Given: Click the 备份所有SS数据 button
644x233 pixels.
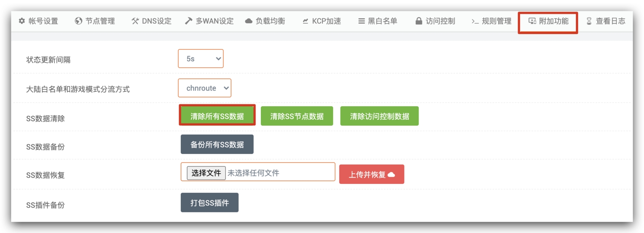Looking at the screenshot, I should click(217, 144).
